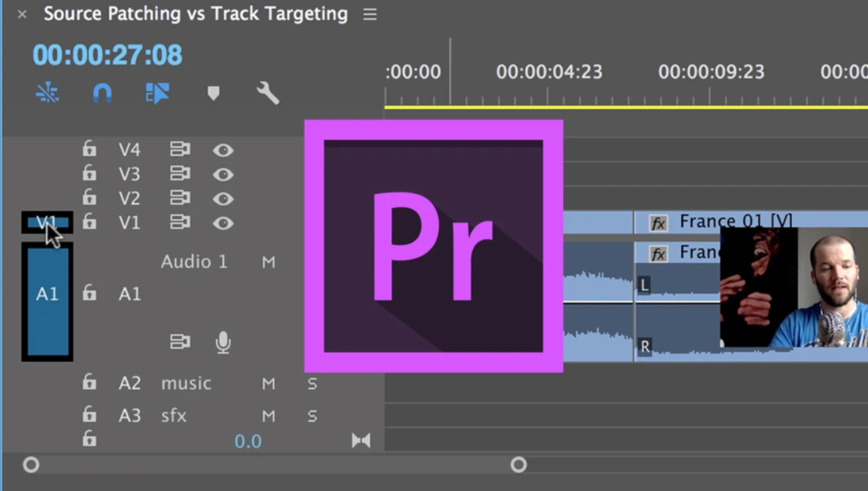Screen dimensions: 868x491
Task: Toggle track lock for A3 sfx
Action: [x=89, y=415]
